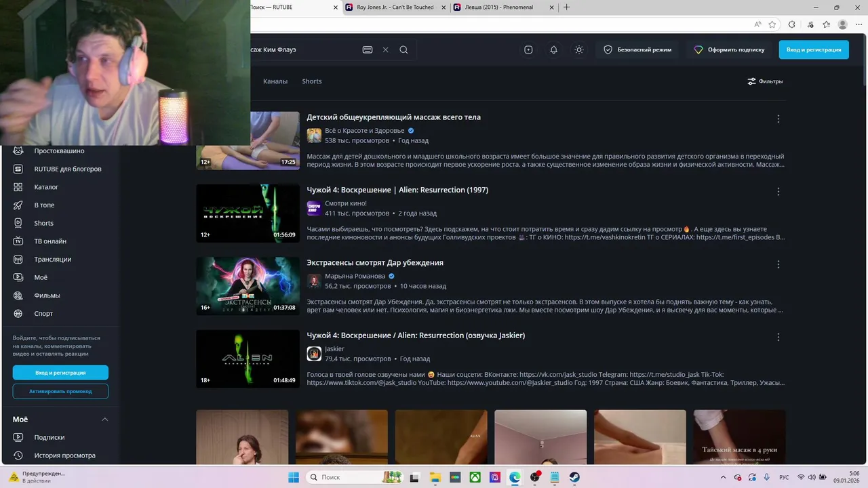
Task: Click the read aloud icon in address bar
Action: coord(757,24)
